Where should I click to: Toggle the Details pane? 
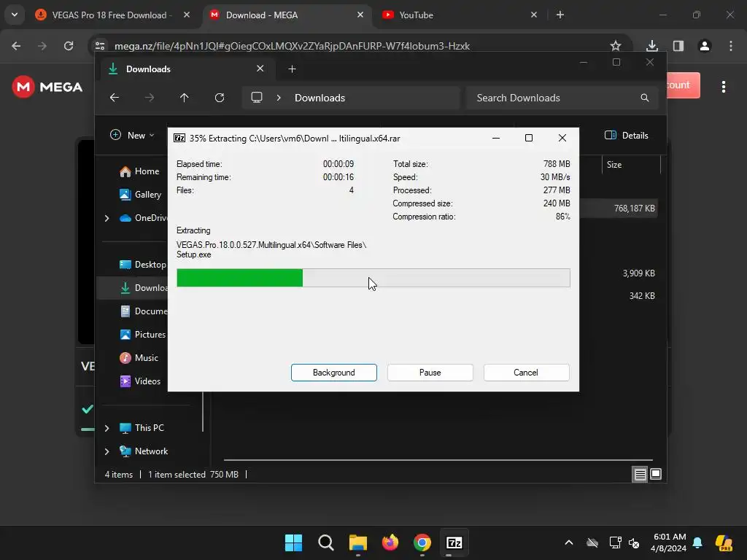coord(626,135)
